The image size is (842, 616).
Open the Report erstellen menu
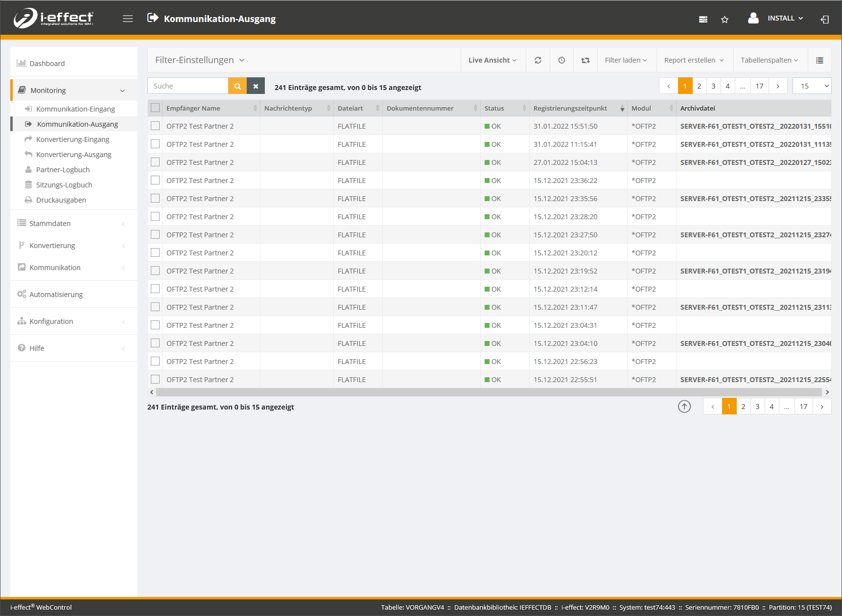coord(694,60)
